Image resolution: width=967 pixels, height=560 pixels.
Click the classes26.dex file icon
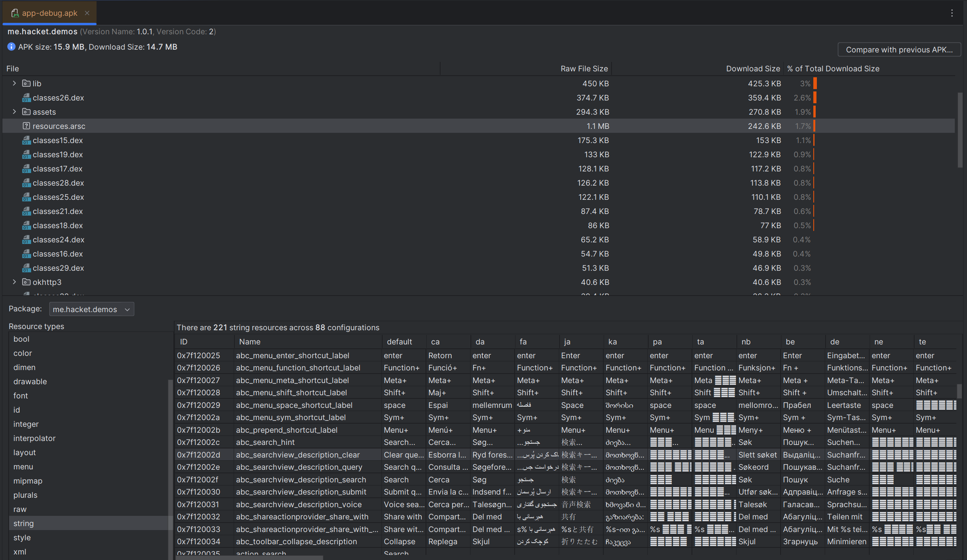pyautogui.click(x=26, y=98)
